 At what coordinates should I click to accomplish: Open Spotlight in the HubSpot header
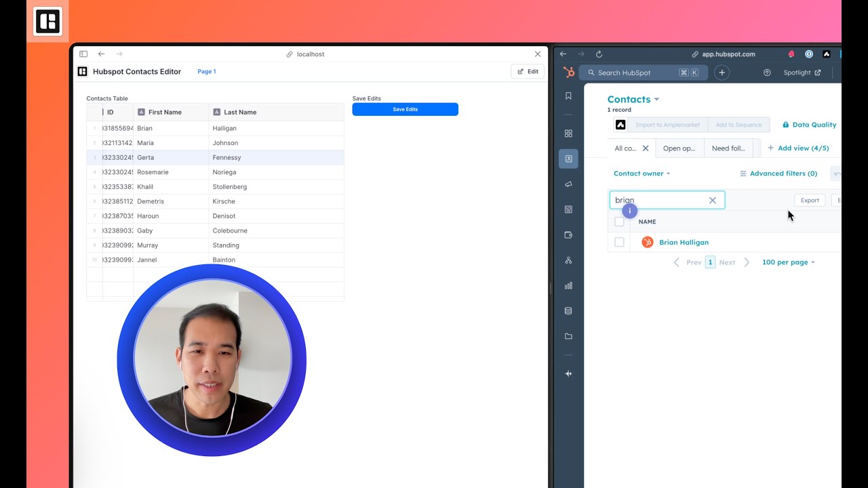coord(802,73)
